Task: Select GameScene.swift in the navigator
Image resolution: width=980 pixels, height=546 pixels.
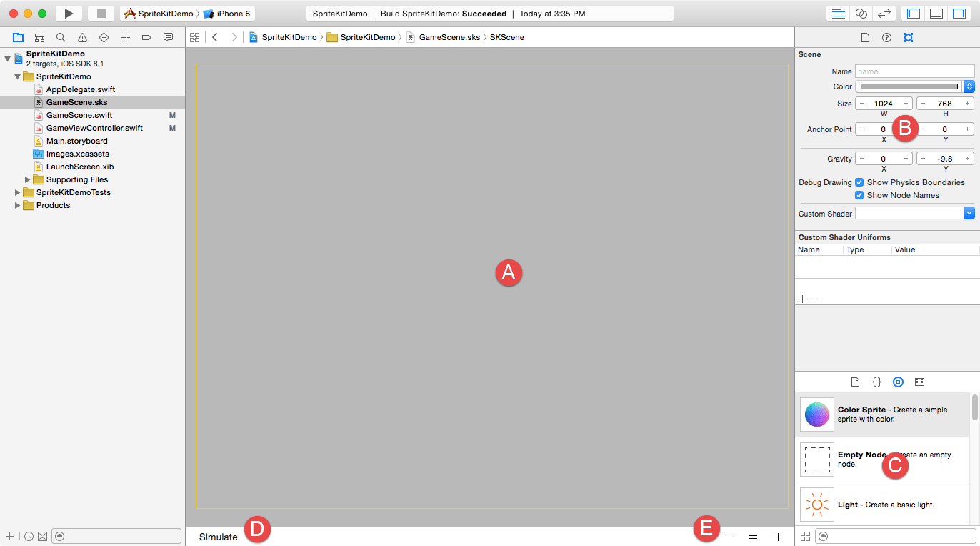Action: (79, 115)
